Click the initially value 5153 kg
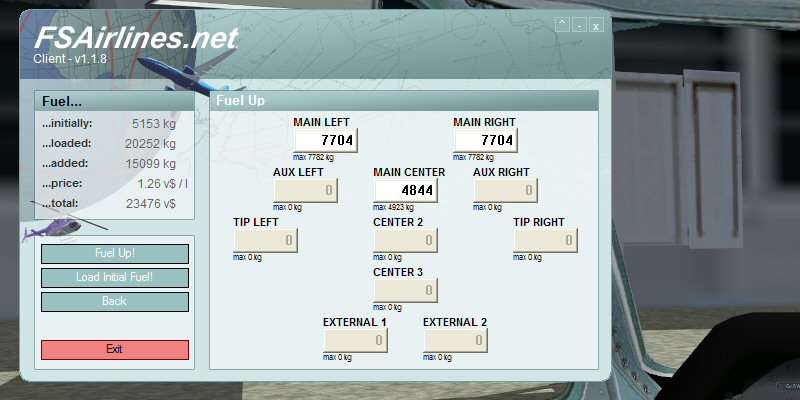Viewport: 800px width, 400px height. (154, 124)
